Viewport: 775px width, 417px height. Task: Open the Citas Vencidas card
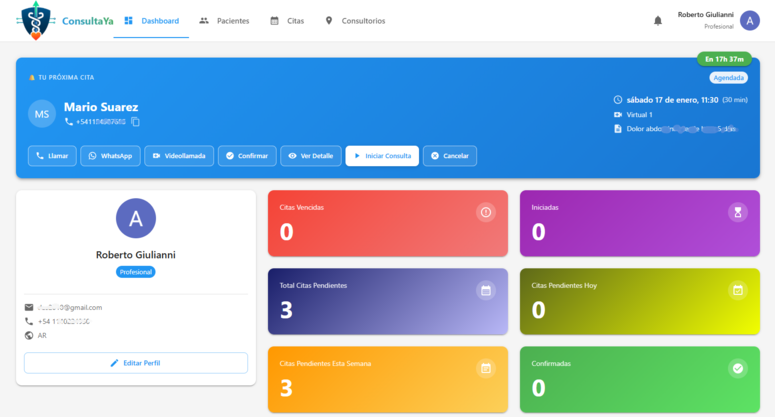pos(388,223)
